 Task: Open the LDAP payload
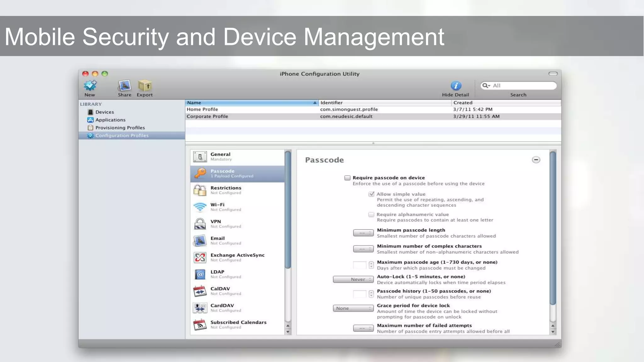tap(237, 274)
